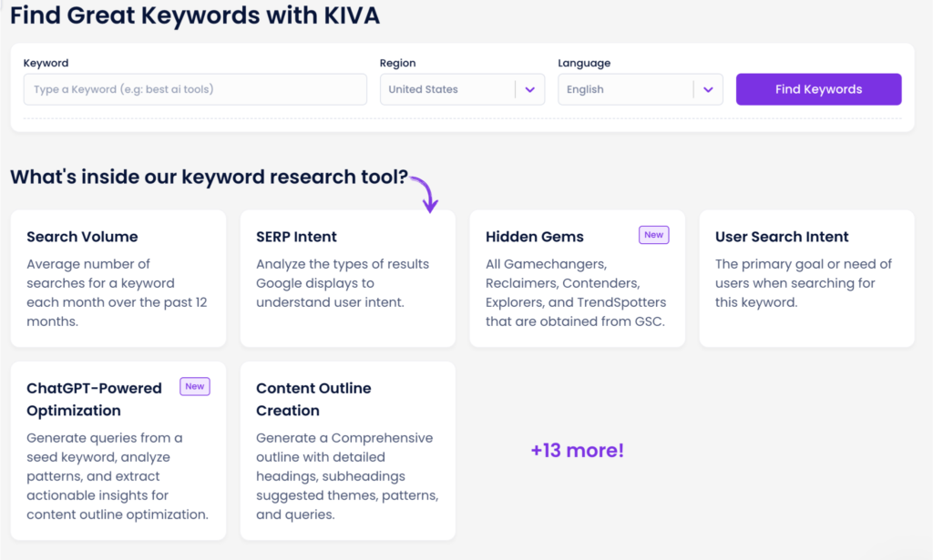Select the User Search Intent card title

(x=782, y=237)
